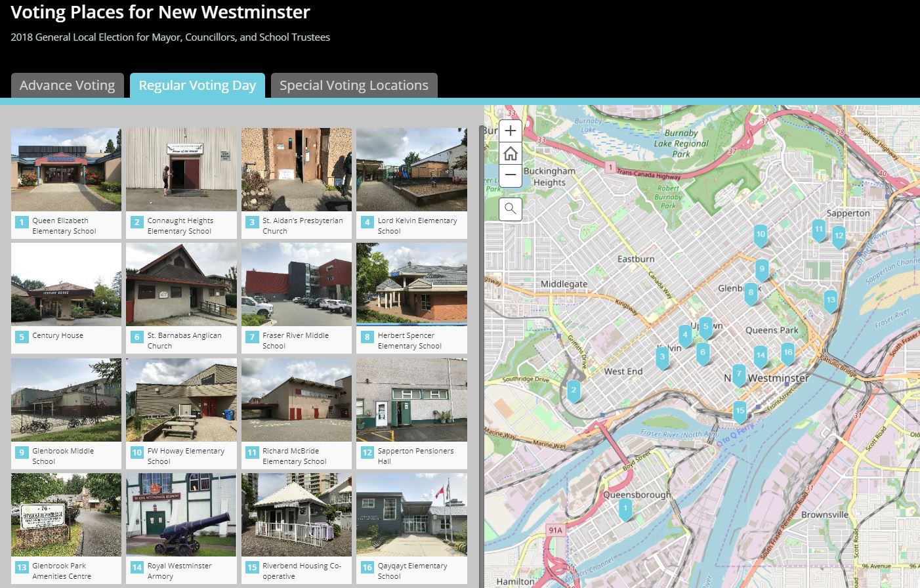Switch to Advance Voting tab
Image resolution: width=920 pixels, height=588 pixels.
click(x=67, y=85)
